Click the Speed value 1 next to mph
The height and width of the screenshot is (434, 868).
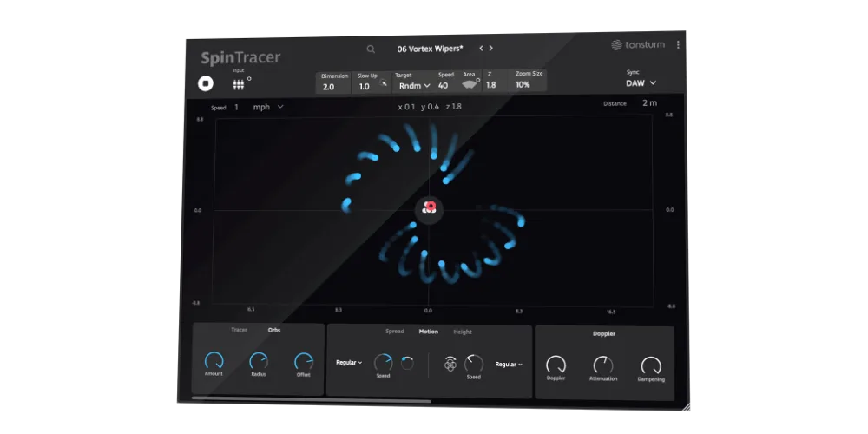236,108
